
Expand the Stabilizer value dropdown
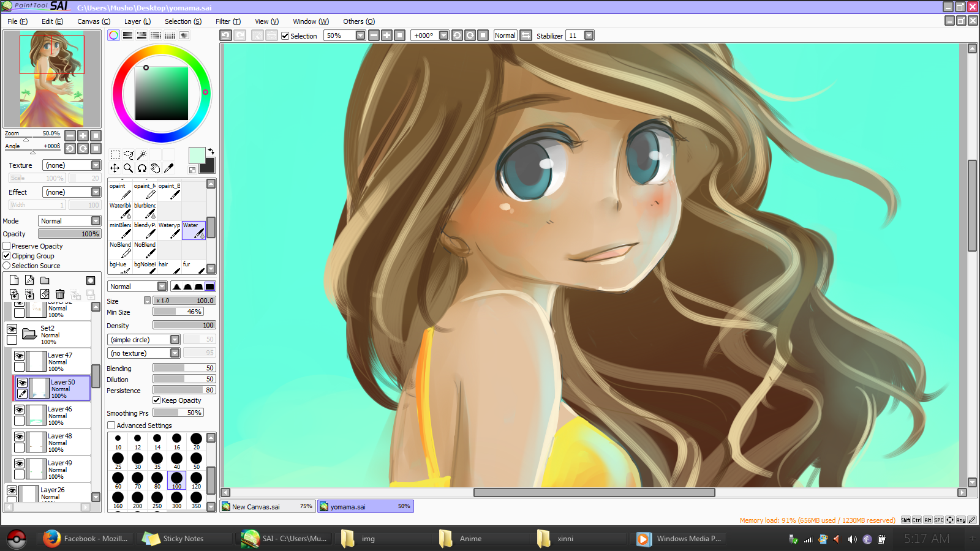[x=589, y=36]
